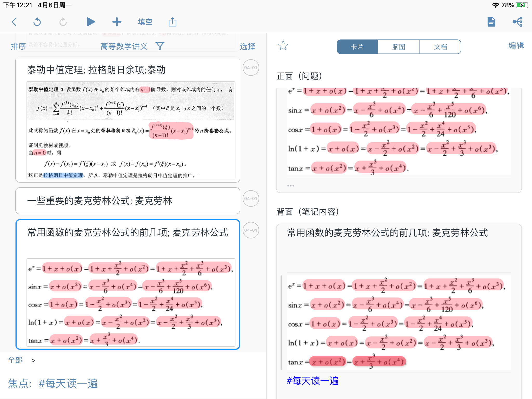This screenshot has width=532, height=399.
Task: Open Maclaurin formula image in selected list card
Action: coord(131,302)
